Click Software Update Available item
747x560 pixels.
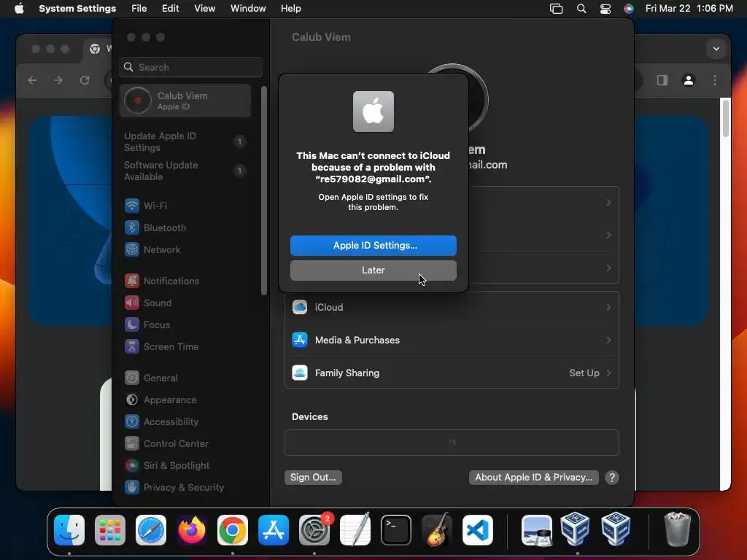(x=186, y=171)
